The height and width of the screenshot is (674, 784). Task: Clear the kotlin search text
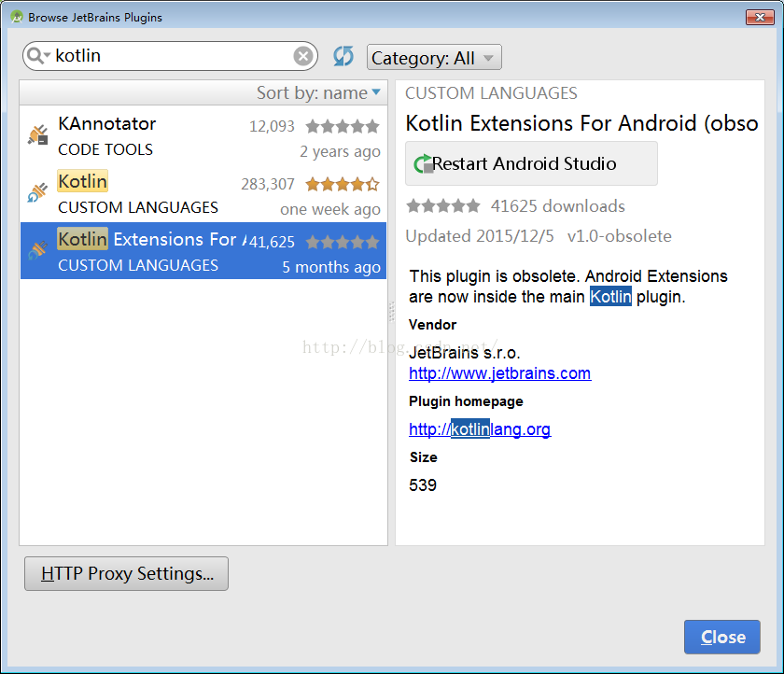(303, 56)
